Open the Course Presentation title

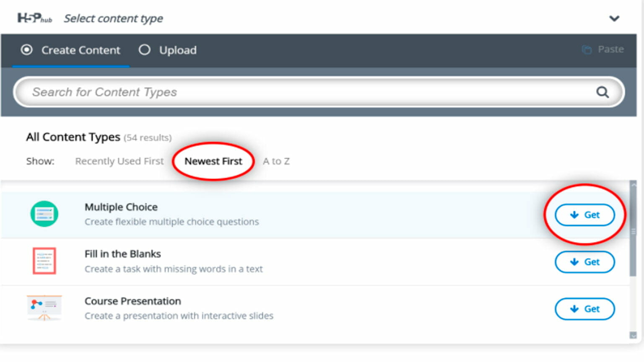point(133,301)
